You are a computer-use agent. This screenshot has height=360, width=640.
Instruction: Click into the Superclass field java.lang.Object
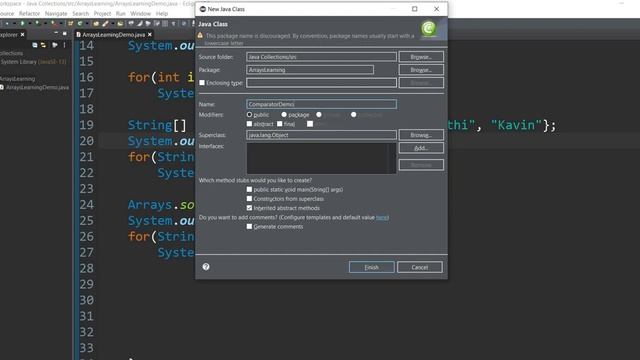(x=321, y=135)
